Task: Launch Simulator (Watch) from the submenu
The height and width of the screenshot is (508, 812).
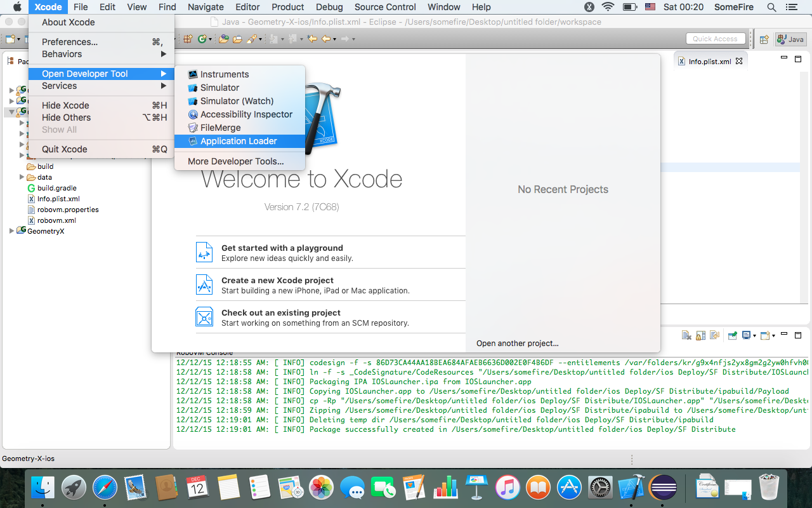Action: pos(240,101)
